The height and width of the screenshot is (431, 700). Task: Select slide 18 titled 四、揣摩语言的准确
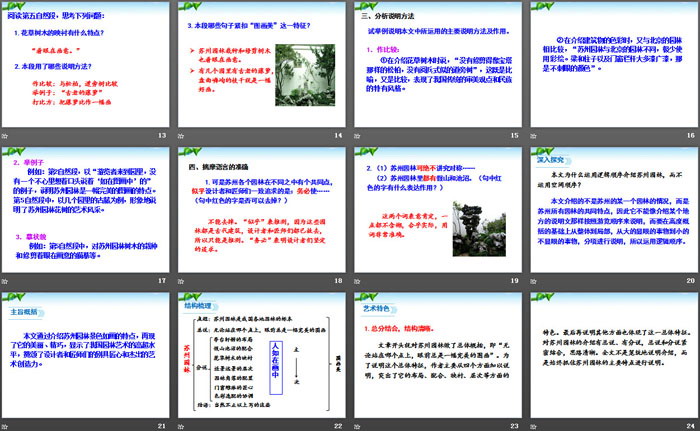pos(262,210)
